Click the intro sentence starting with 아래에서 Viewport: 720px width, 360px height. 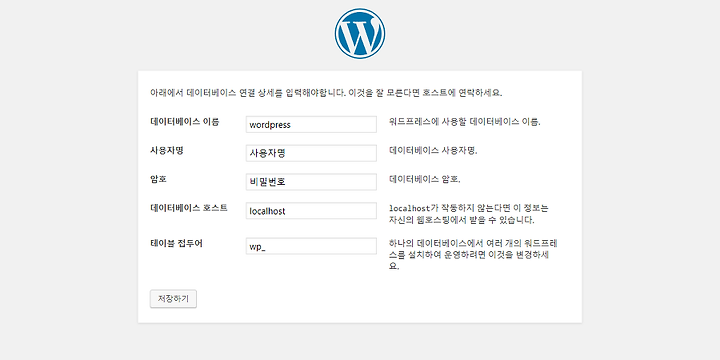326,93
